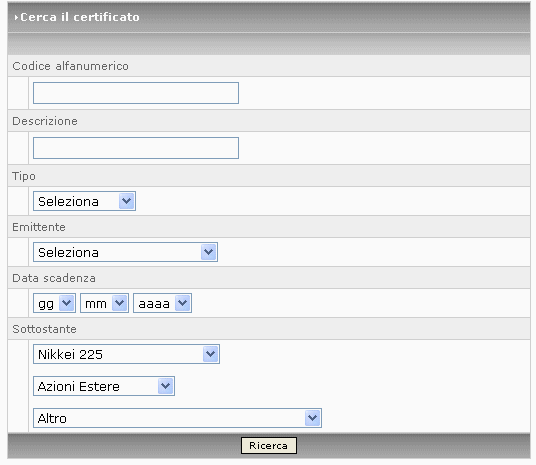The width and height of the screenshot is (536, 465).
Task: Click the arrow icon beside Cerca il certificato
Action: pyautogui.click(x=16, y=17)
